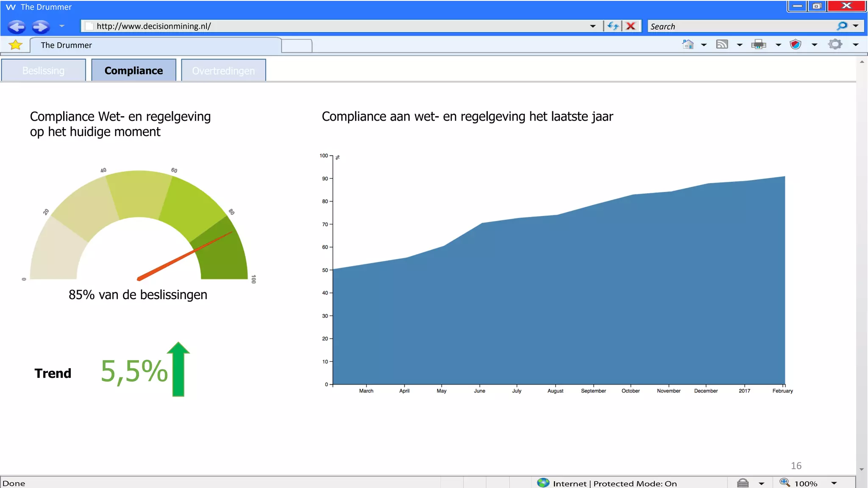Select The Drummer browser tab
The image size is (868, 488).
[155, 45]
